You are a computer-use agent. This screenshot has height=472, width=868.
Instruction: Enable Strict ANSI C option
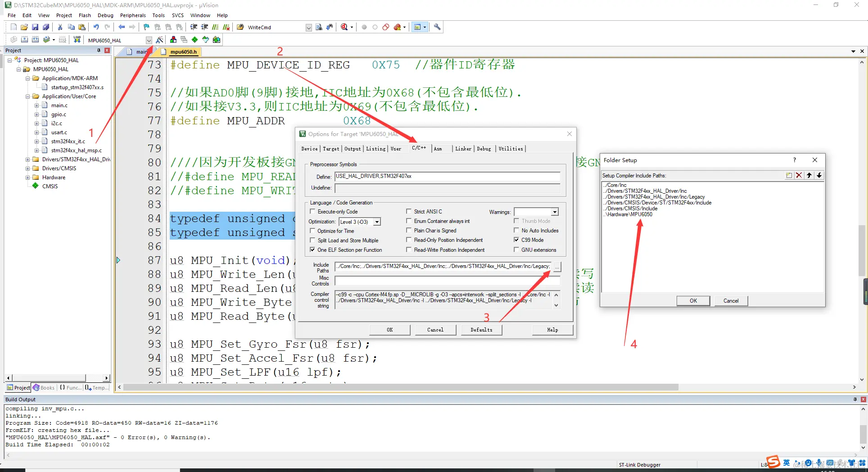pyautogui.click(x=409, y=211)
